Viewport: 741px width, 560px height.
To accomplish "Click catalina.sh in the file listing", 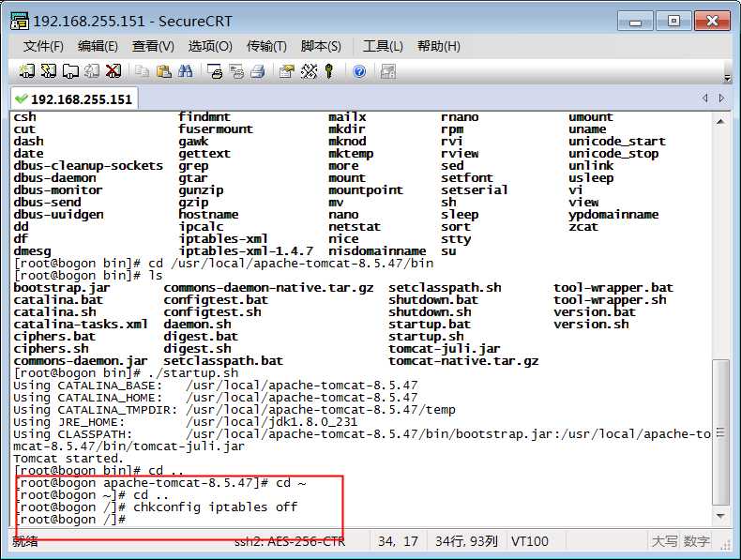I will pos(54,312).
